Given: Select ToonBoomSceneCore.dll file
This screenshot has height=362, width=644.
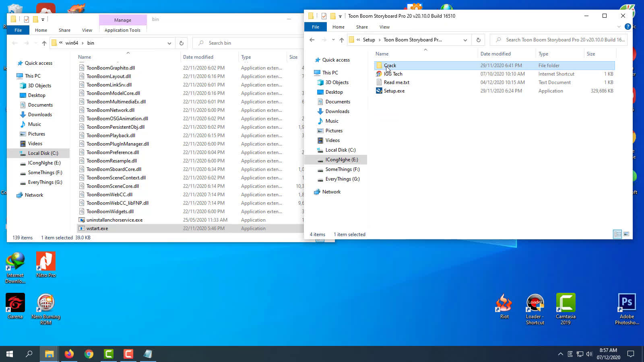Looking at the screenshot, I should click(x=112, y=186).
